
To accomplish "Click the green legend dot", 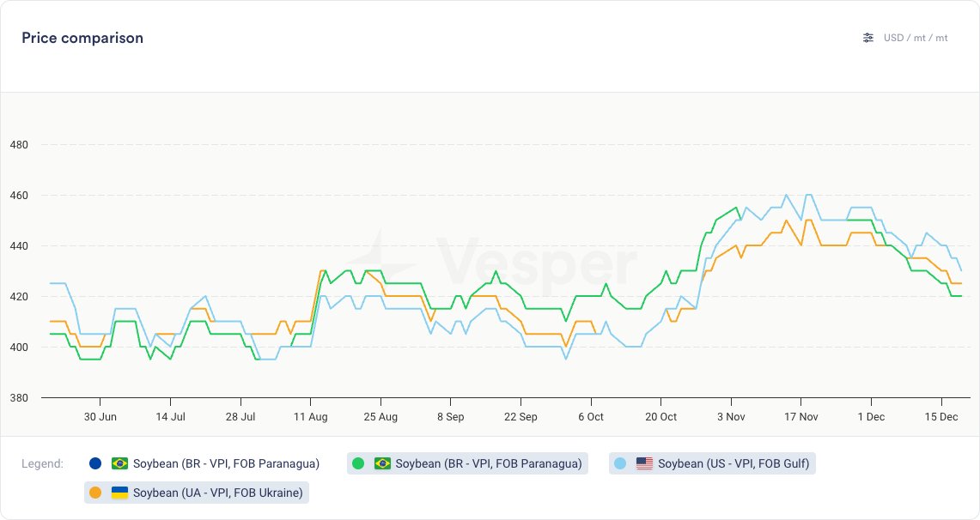I will click(x=358, y=463).
